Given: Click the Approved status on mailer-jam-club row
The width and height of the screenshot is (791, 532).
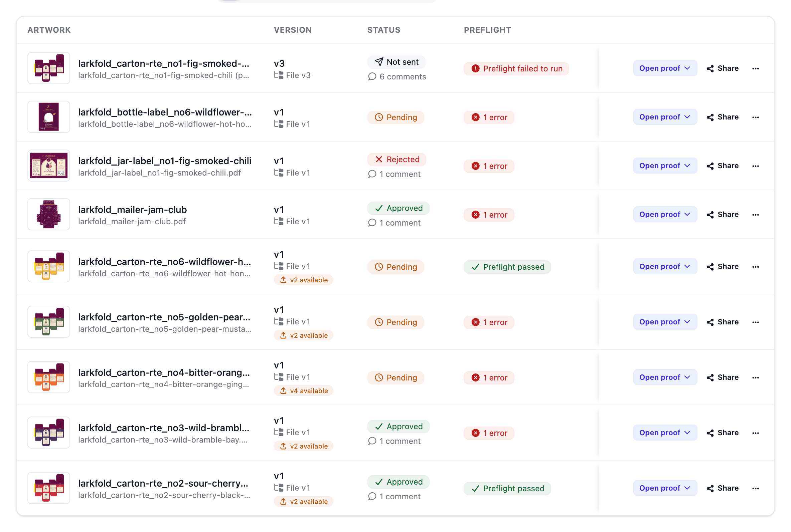Looking at the screenshot, I should tap(398, 208).
